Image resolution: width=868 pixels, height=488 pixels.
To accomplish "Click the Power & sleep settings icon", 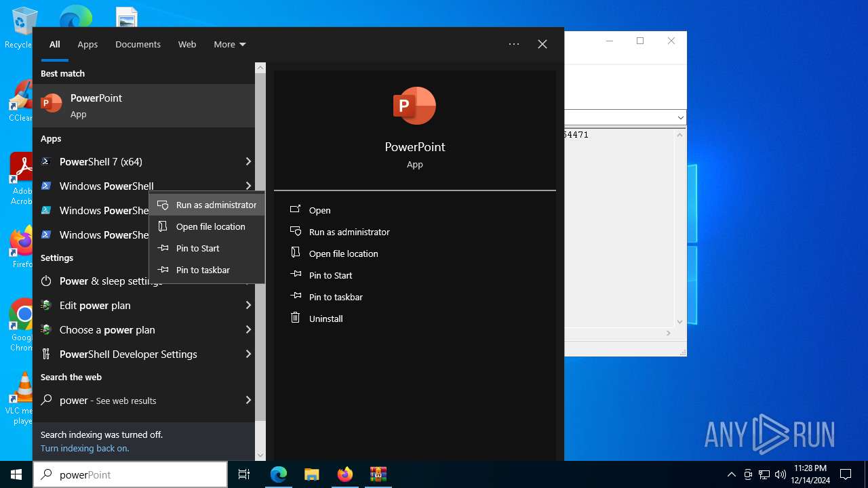I will (x=46, y=281).
